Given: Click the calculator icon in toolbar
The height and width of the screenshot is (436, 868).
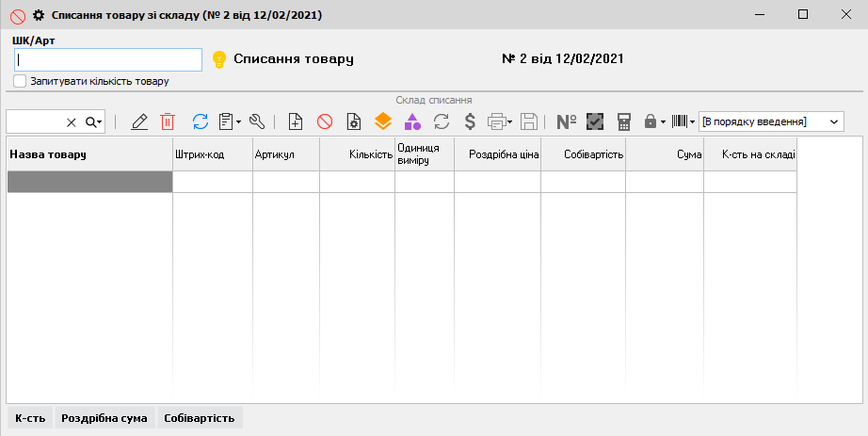Looking at the screenshot, I should coord(623,121).
